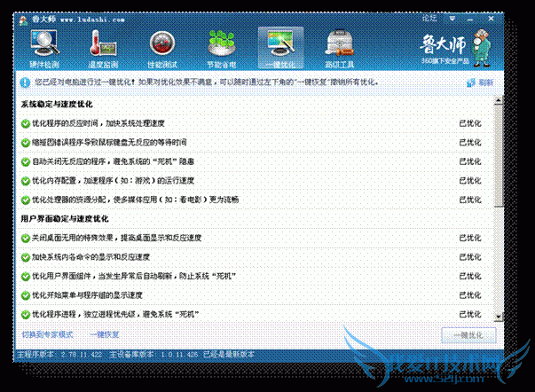Toggle check for 优化内存配置 item

(x=25, y=181)
